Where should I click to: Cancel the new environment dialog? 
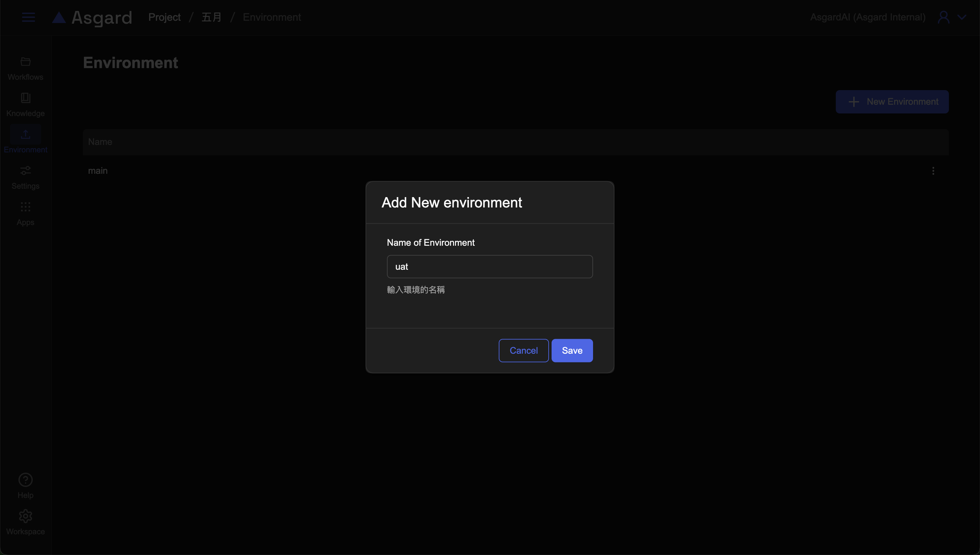[x=523, y=350]
